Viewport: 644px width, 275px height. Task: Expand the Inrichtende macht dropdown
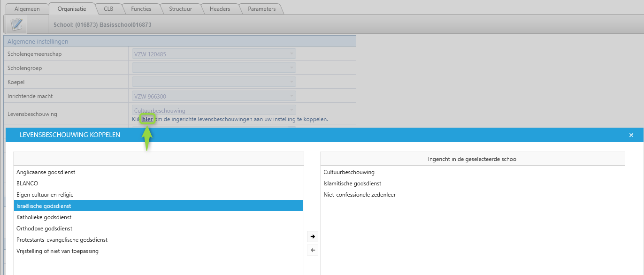[214, 96]
